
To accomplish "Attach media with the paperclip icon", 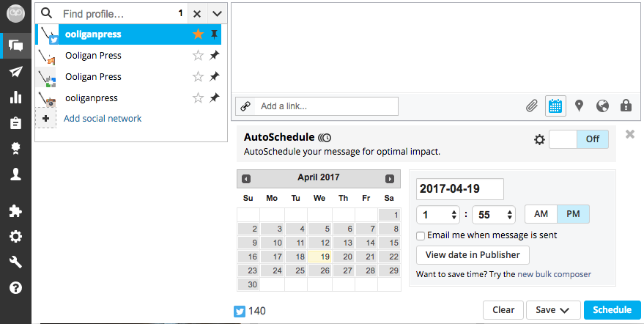I will click(x=532, y=106).
